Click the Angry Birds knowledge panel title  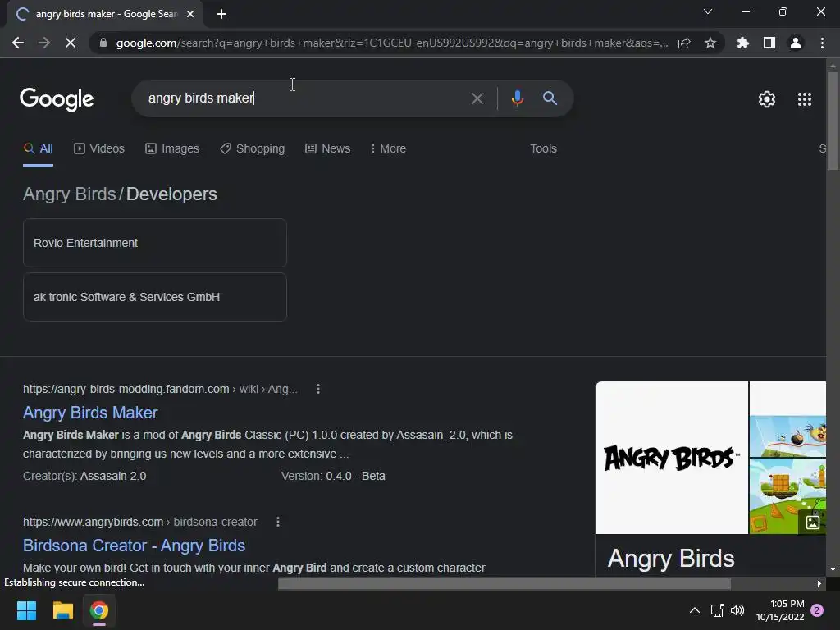pyautogui.click(x=671, y=558)
